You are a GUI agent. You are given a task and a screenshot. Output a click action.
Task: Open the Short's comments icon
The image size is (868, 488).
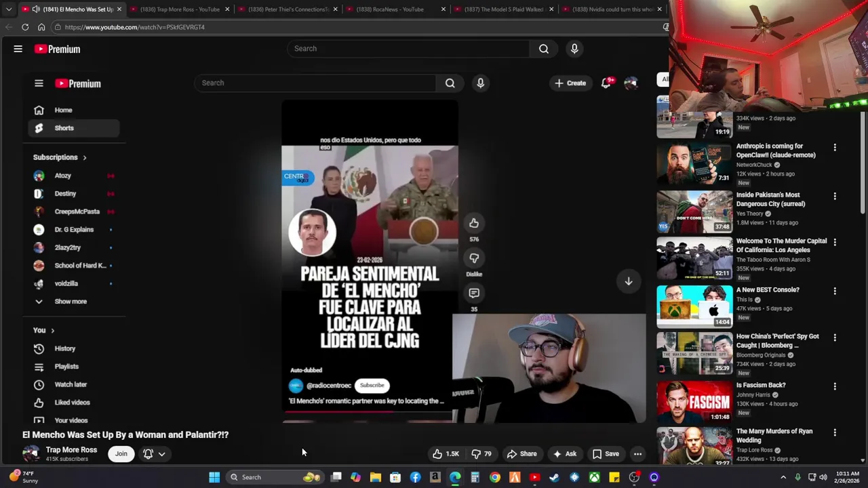(474, 293)
